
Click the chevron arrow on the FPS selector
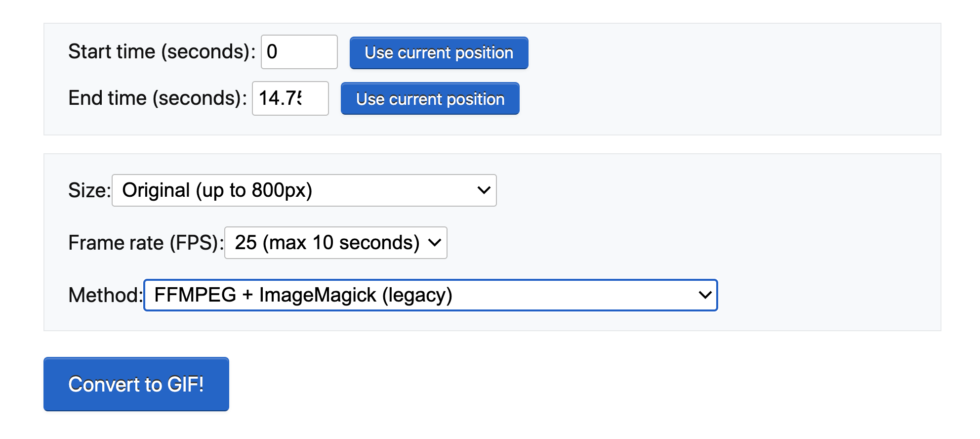(435, 243)
